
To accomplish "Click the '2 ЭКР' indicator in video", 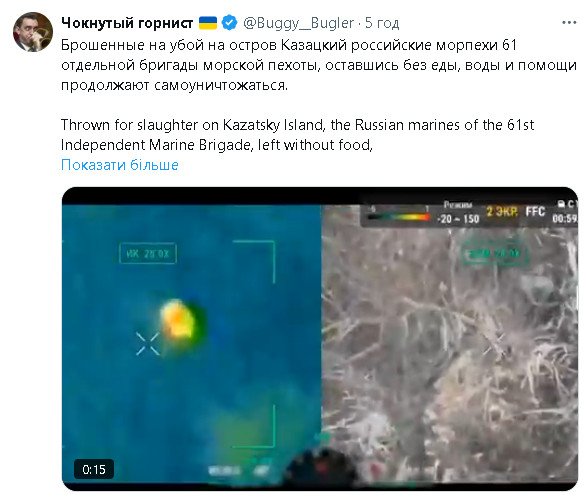I will [x=502, y=212].
